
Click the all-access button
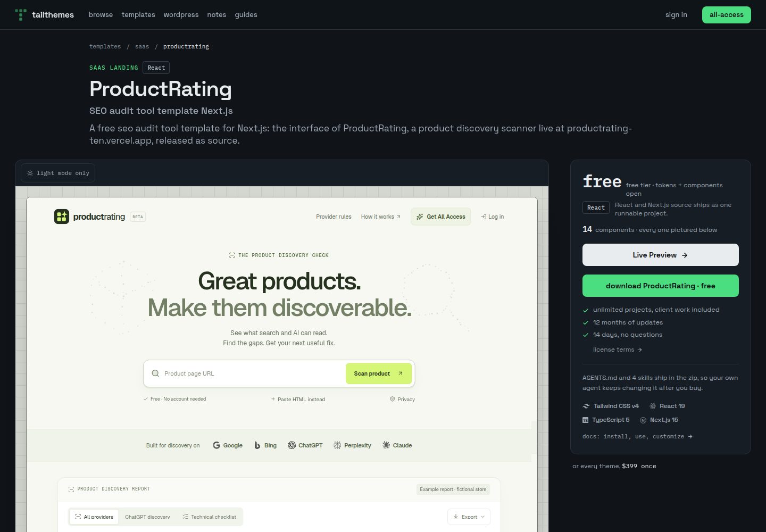[726, 15]
